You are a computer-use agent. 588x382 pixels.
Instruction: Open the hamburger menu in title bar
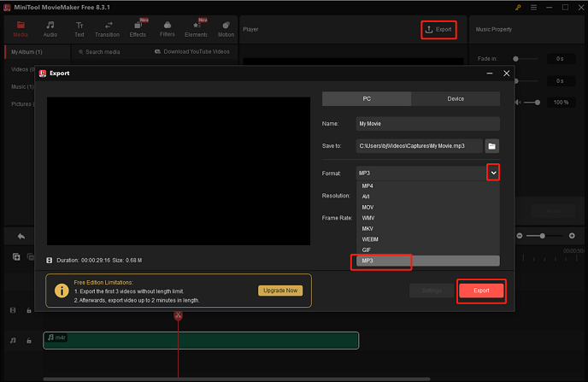click(533, 8)
